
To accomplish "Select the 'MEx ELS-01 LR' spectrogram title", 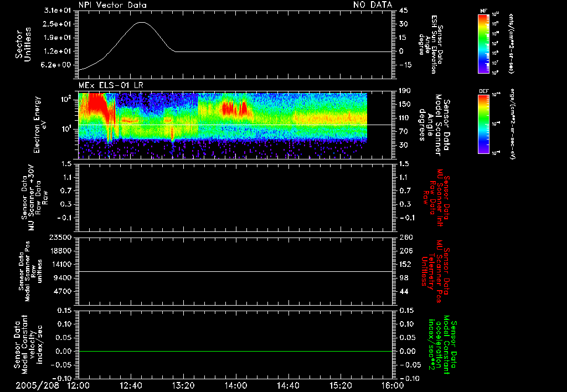I will coord(111,85).
